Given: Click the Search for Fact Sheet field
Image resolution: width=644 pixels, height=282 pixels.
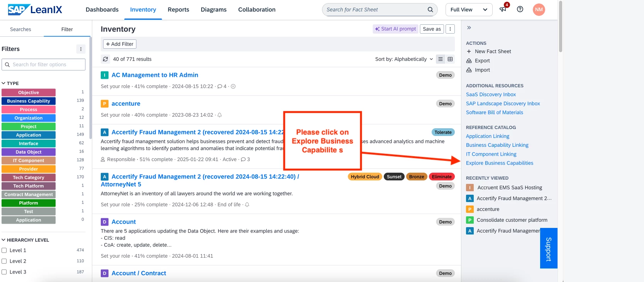Looking at the screenshot, I should click(x=380, y=10).
